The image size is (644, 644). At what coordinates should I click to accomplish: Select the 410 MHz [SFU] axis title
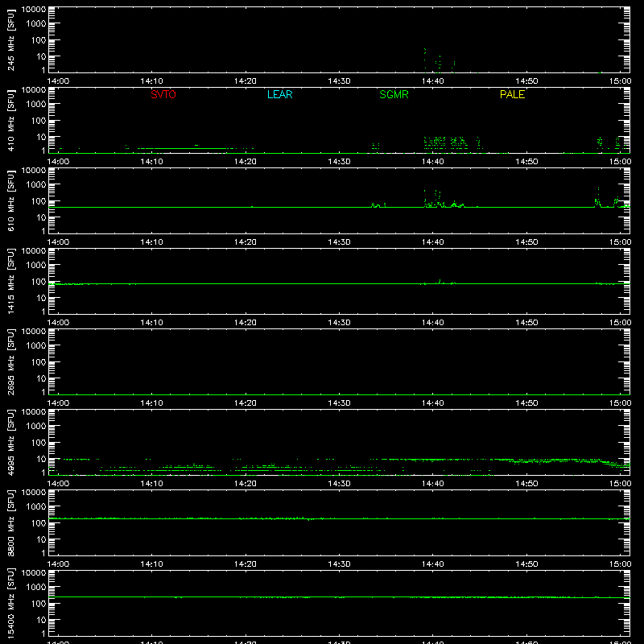[11, 120]
